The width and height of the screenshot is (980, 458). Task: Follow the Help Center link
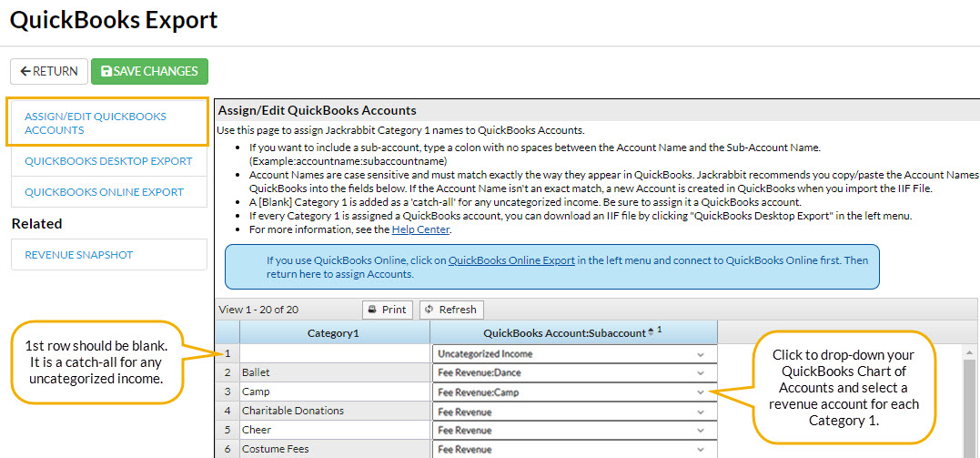(420, 229)
